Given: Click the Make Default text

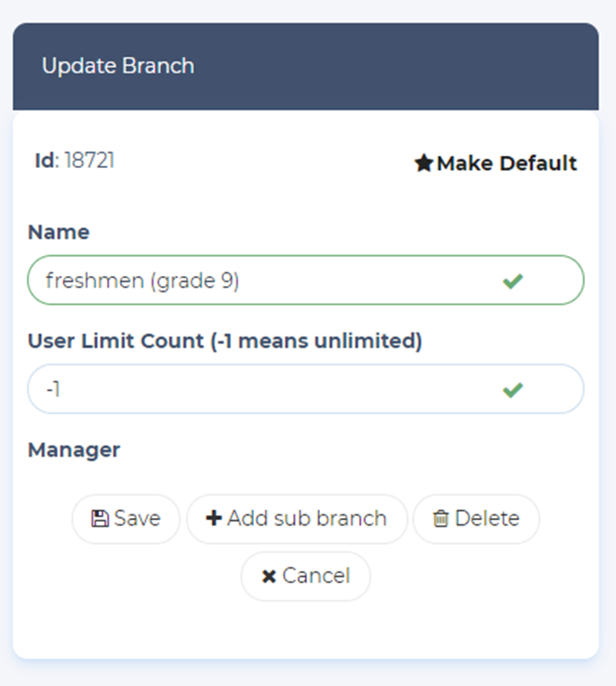Looking at the screenshot, I should point(507,164).
